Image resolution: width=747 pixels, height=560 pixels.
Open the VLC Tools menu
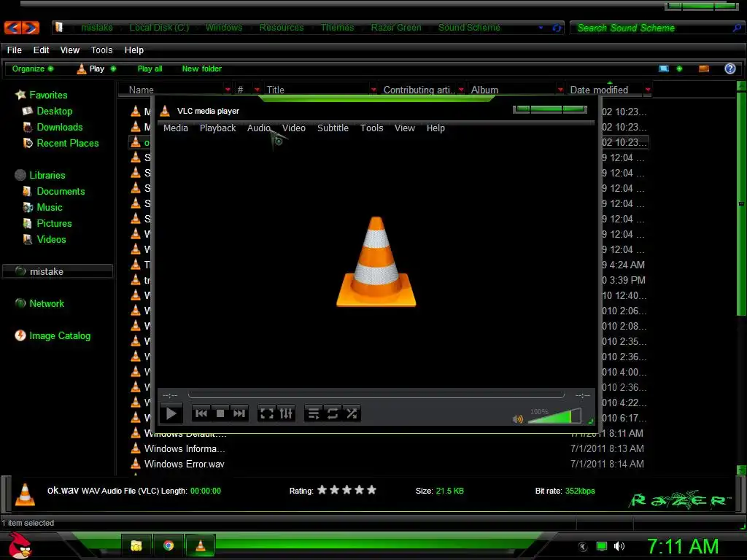tap(371, 128)
